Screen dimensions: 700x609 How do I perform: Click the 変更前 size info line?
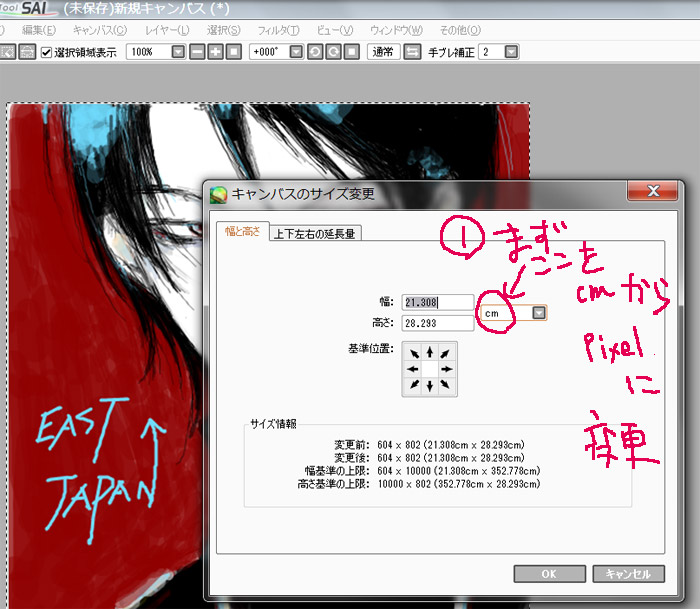429,445
